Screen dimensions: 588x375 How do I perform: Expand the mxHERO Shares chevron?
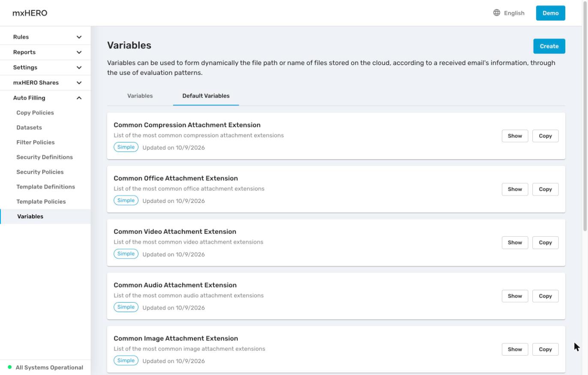[79, 83]
